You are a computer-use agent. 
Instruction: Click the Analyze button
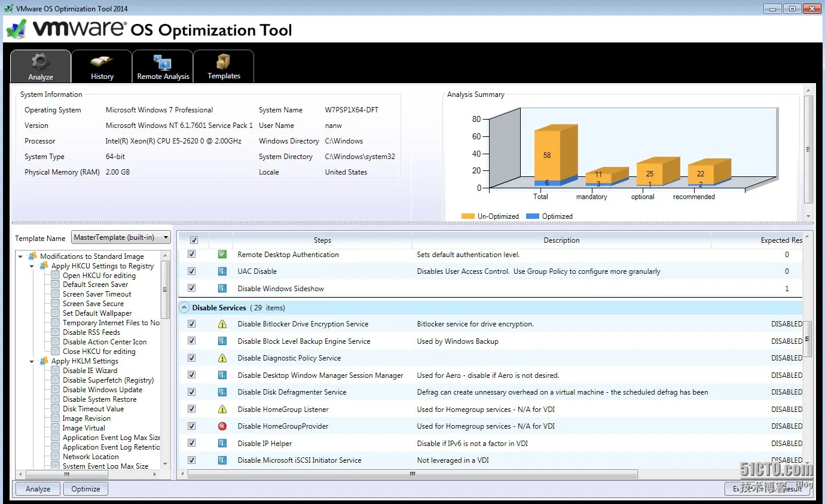click(x=38, y=488)
